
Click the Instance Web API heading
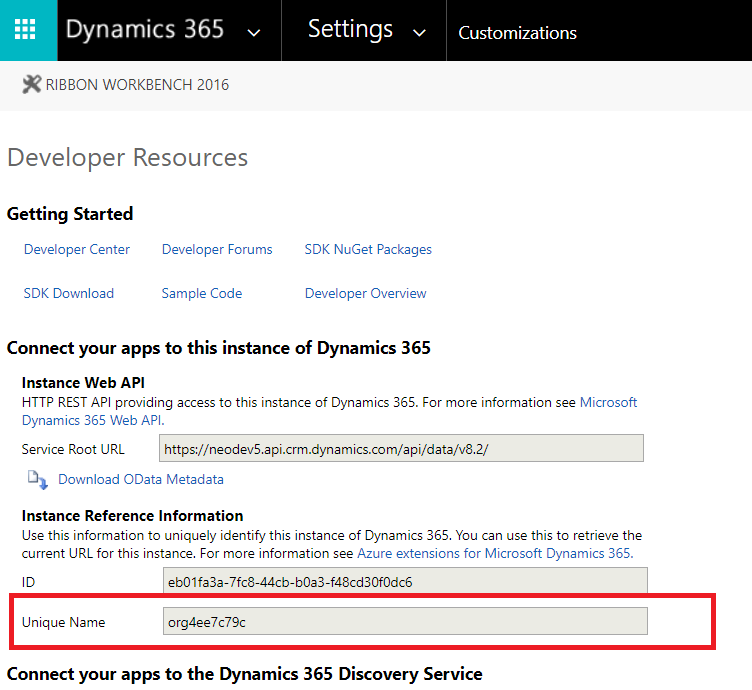pos(83,383)
